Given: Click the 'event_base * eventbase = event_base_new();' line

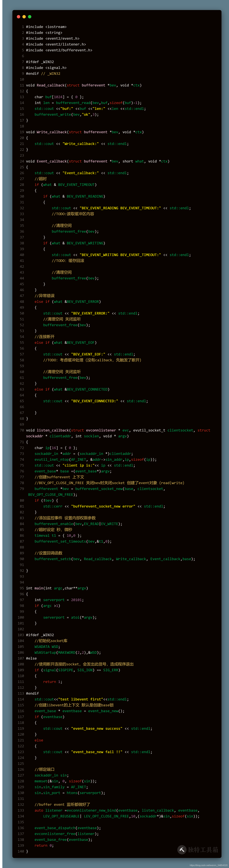Looking at the screenshot, I should (79, 711).
